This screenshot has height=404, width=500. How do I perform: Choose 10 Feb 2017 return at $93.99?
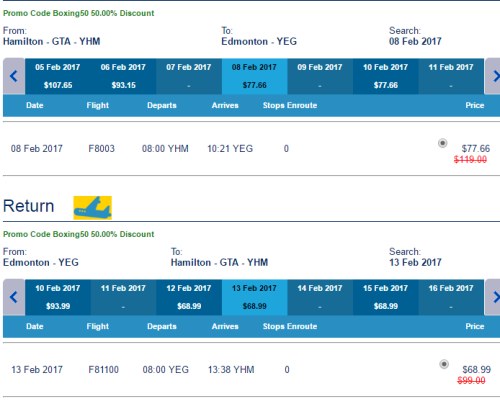point(58,297)
